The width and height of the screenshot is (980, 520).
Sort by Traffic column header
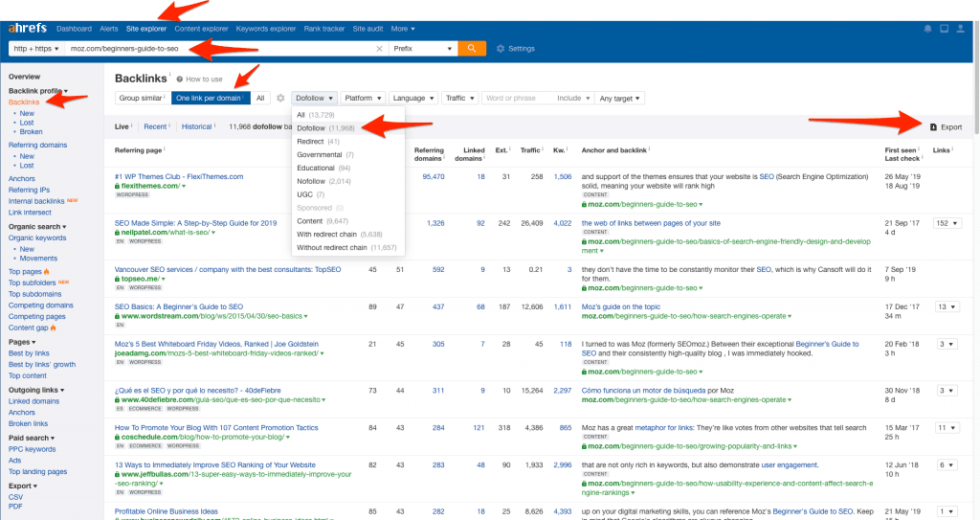pyautogui.click(x=530, y=150)
